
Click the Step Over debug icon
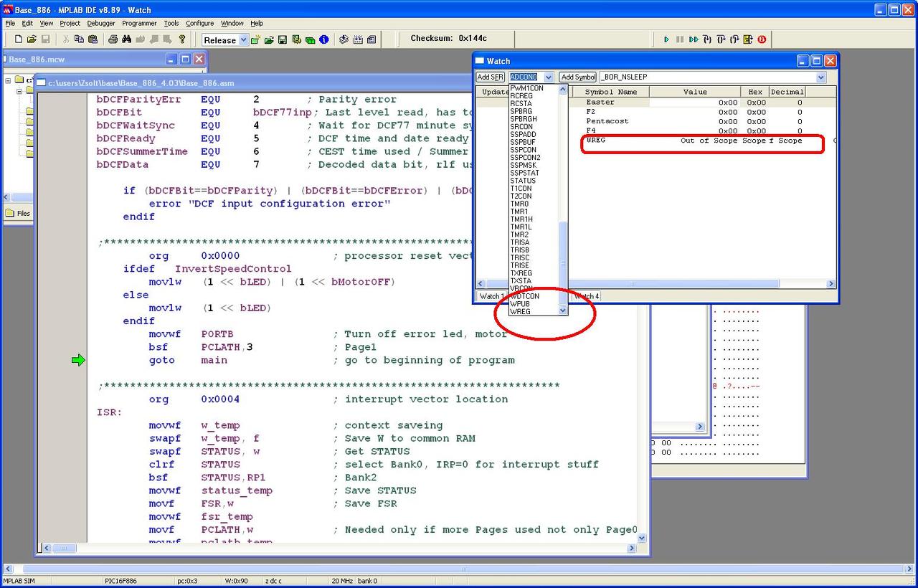point(721,39)
